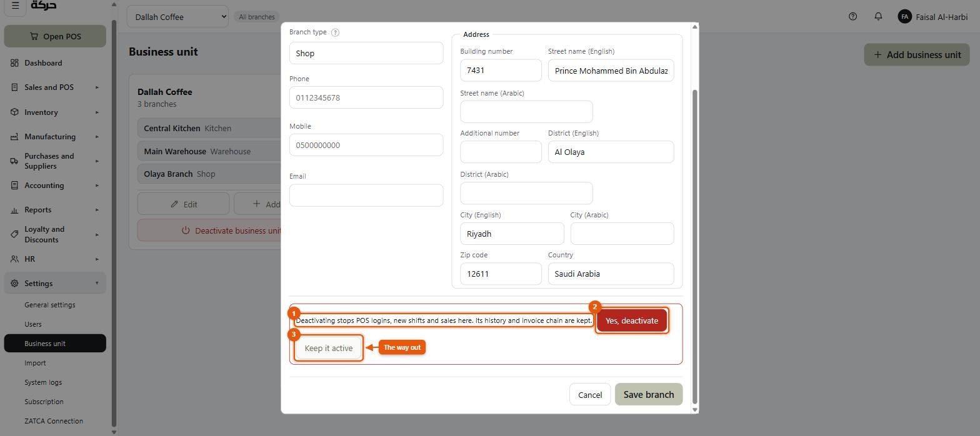Collapse the Settings submenu arrow
The width and height of the screenshot is (980, 436).
pos(97,284)
